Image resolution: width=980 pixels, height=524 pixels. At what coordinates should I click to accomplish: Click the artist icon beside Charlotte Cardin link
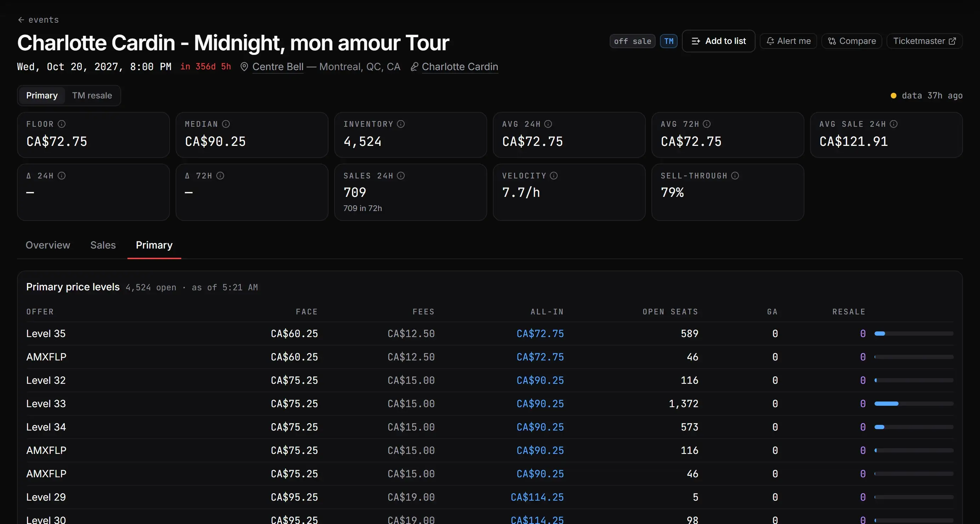click(x=414, y=67)
